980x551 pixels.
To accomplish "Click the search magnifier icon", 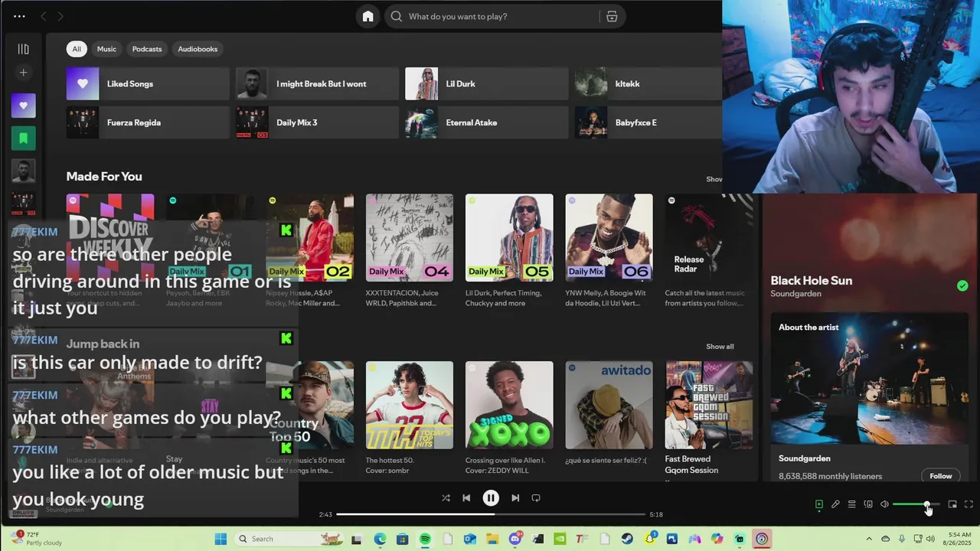I will [397, 16].
